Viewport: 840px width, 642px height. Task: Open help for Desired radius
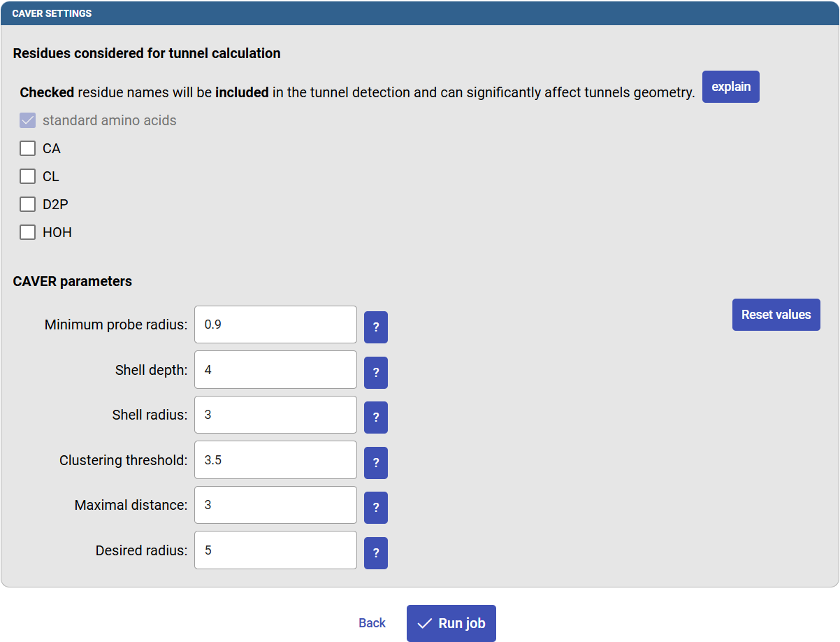(375, 552)
